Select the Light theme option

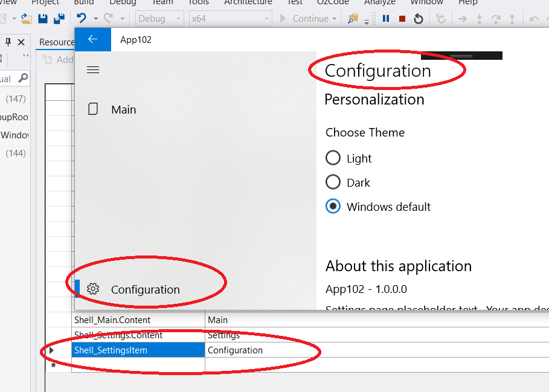(x=333, y=158)
